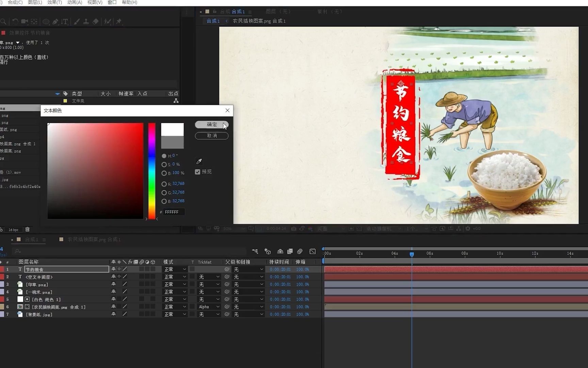Open the 效果(T) menu
The height and width of the screenshot is (368, 588).
click(54, 2)
